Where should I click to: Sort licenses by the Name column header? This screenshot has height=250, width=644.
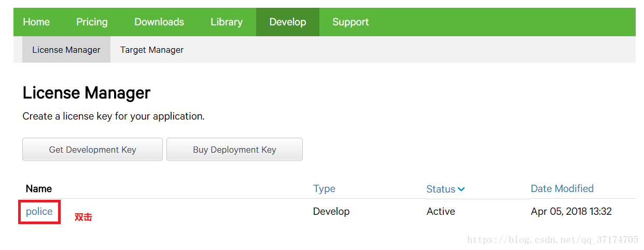(x=39, y=189)
